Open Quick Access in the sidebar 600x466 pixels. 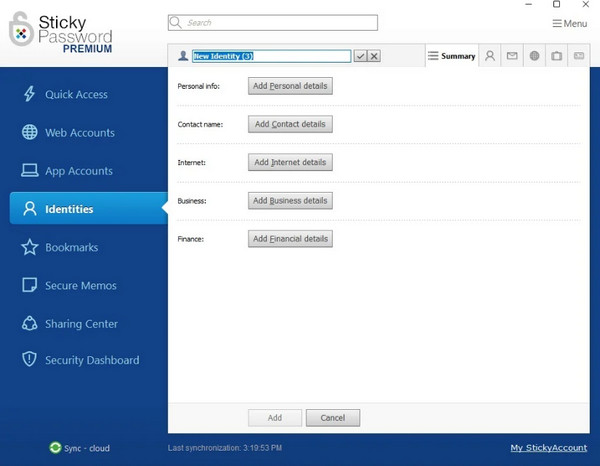click(76, 95)
